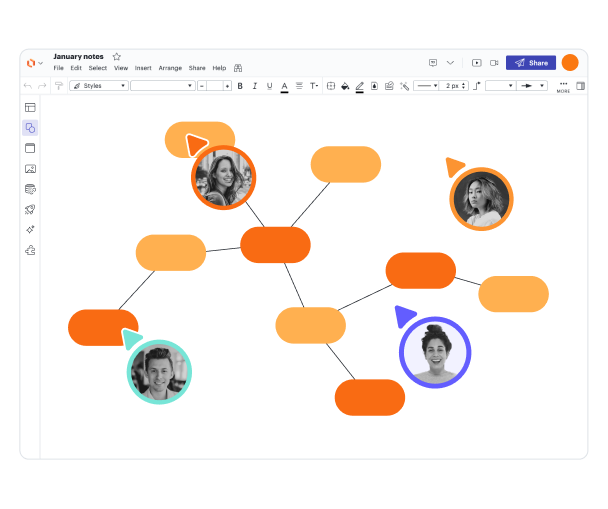Open the Insert menu
The image size is (608, 509).
tap(143, 68)
